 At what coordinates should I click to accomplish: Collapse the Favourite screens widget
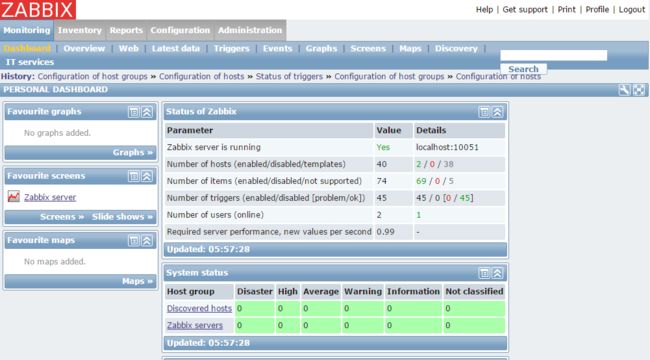point(147,176)
